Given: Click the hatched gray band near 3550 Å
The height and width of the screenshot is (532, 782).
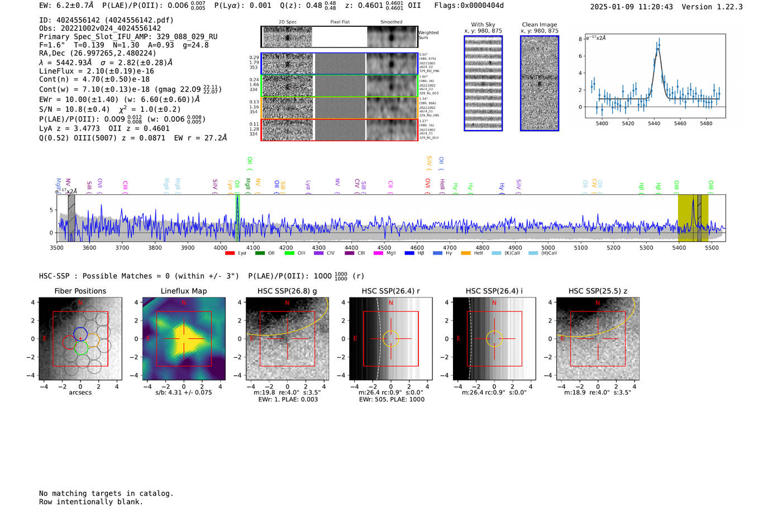Looking at the screenshot, I should pos(71,218).
